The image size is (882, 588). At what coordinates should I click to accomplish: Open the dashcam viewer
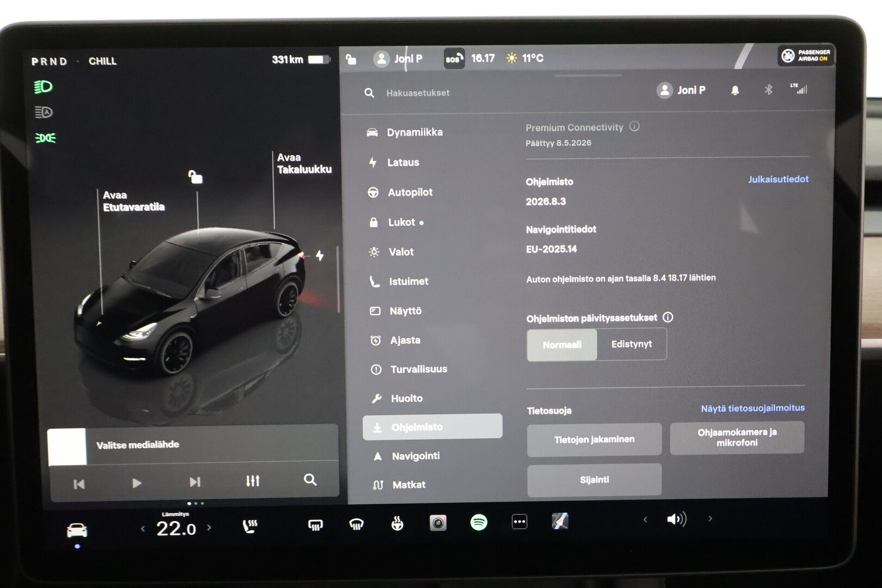click(439, 522)
